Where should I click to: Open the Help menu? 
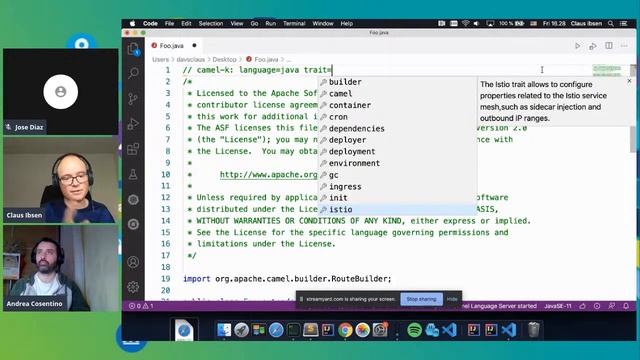(x=347, y=24)
